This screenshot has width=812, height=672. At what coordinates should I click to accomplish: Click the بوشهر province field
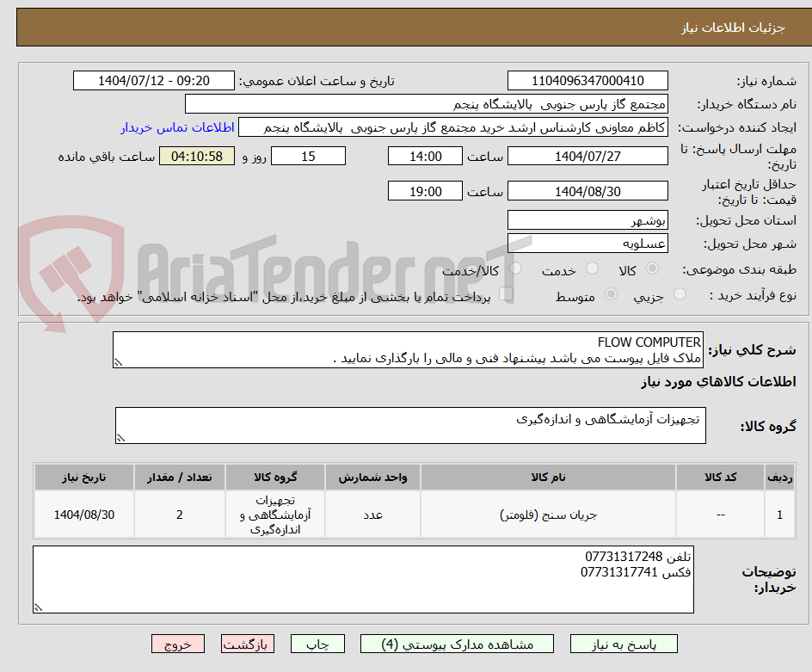click(x=587, y=219)
